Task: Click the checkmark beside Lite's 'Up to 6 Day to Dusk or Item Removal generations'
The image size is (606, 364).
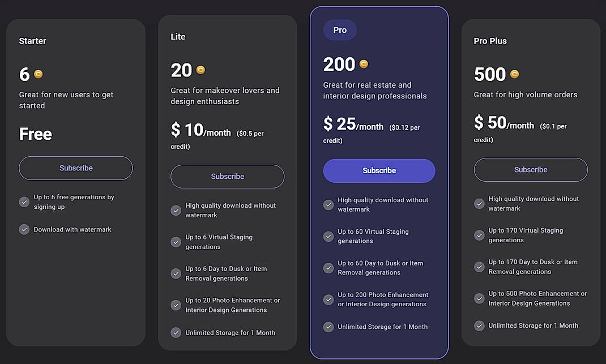Action: click(x=176, y=273)
